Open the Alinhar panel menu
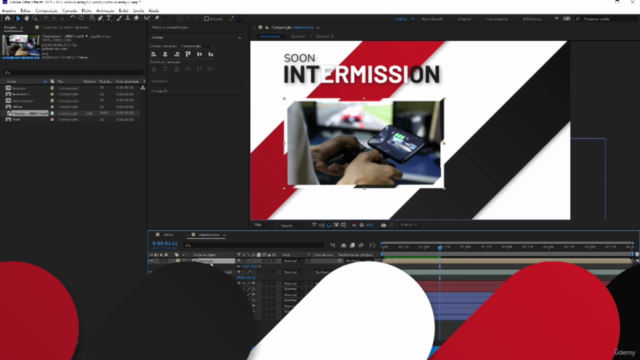640x360 pixels. tap(240, 38)
